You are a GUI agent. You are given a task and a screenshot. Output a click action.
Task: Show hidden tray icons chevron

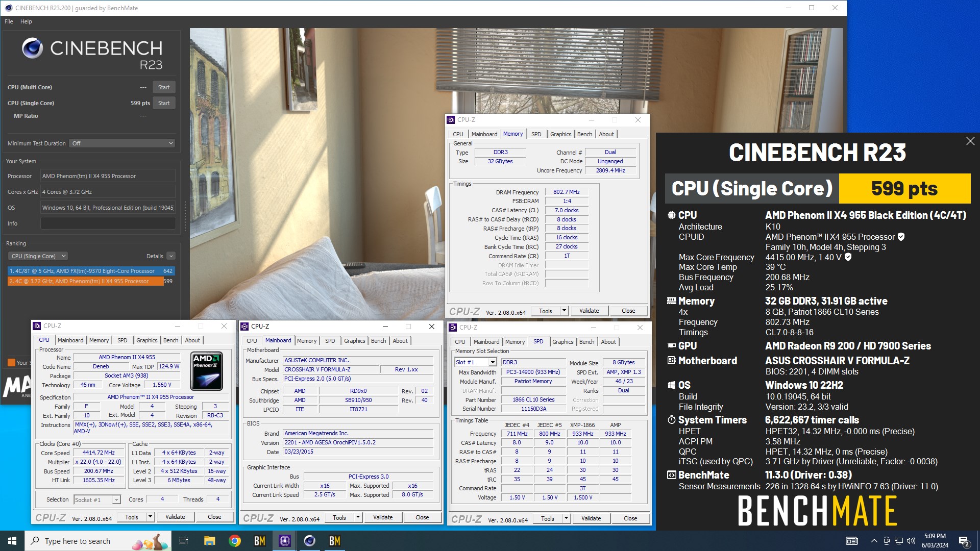(874, 541)
